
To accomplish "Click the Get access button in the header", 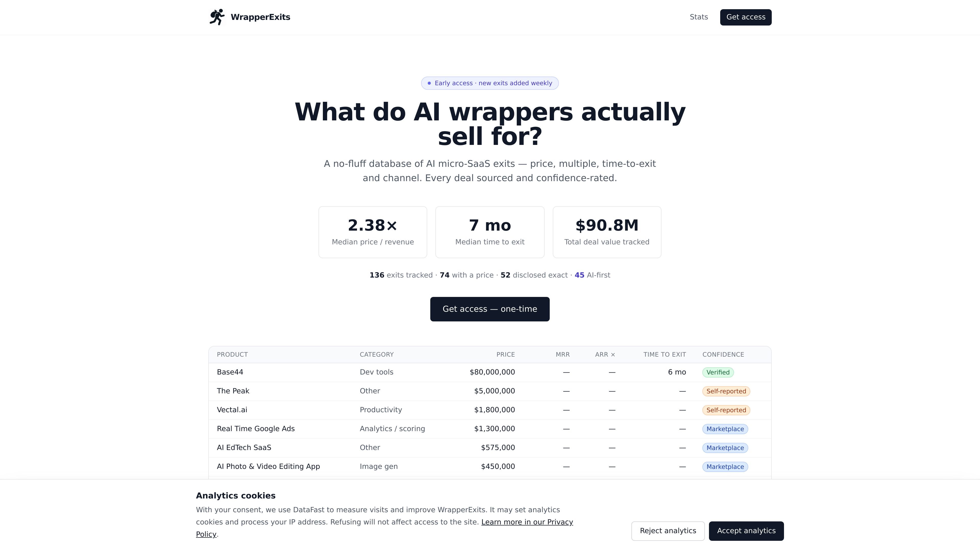I will click(746, 17).
